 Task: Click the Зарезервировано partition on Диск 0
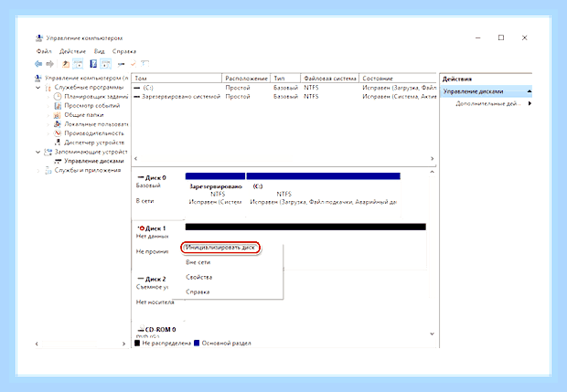[215, 195]
